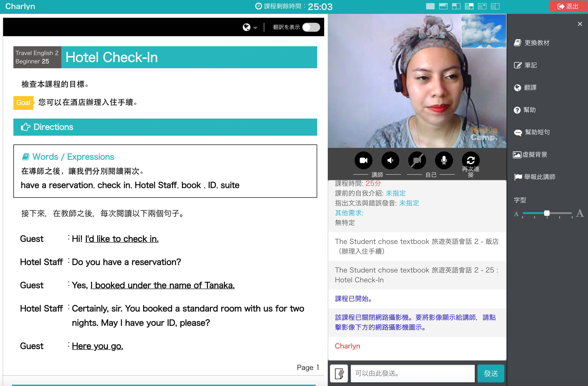Image resolution: width=588 pixels, height=386 pixels.
Task: Click 舉報此講師 report teacher
Action: 535,177
